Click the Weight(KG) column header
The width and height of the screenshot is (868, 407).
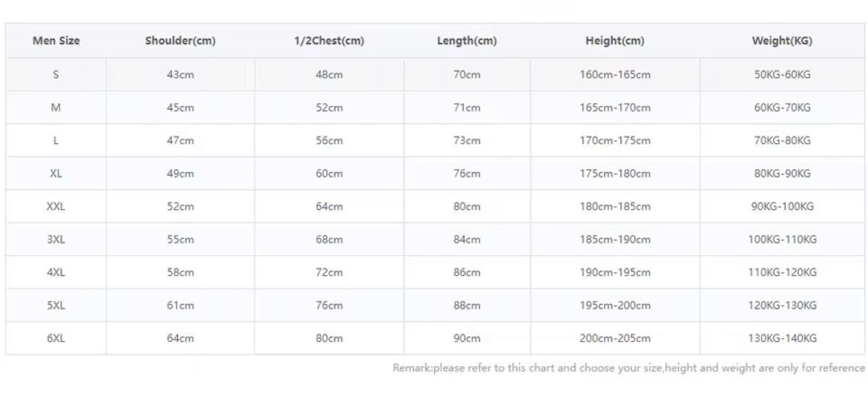782,41
